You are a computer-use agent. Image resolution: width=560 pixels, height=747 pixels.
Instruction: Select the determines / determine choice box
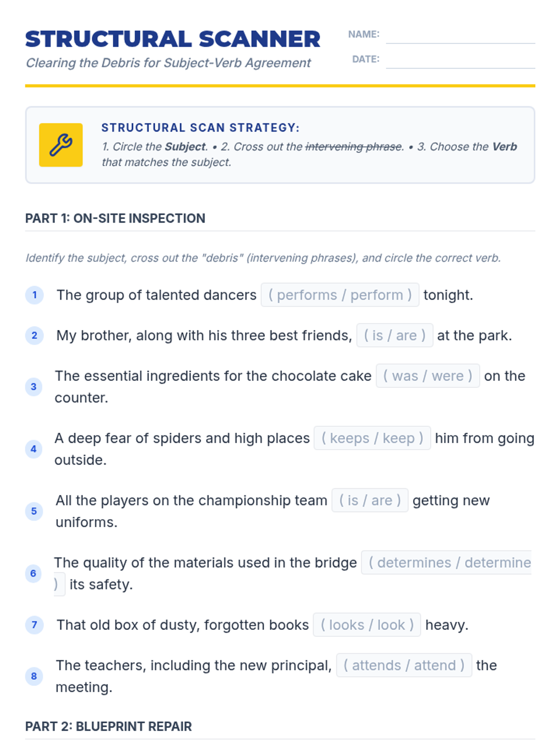point(447,563)
